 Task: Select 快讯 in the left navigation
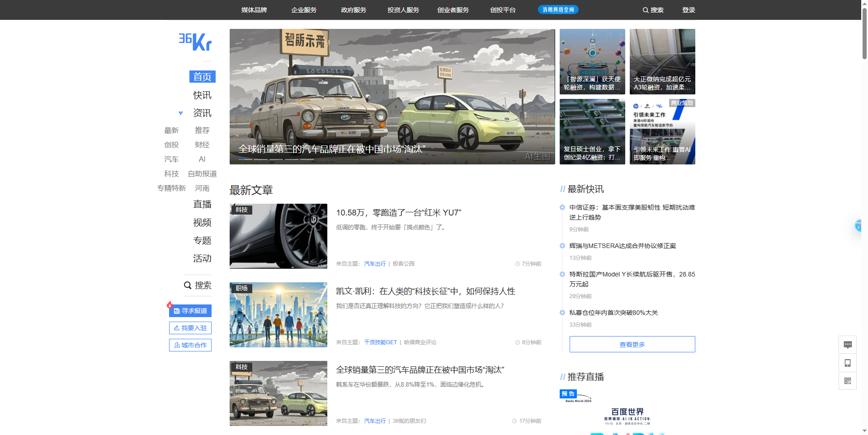202,95
